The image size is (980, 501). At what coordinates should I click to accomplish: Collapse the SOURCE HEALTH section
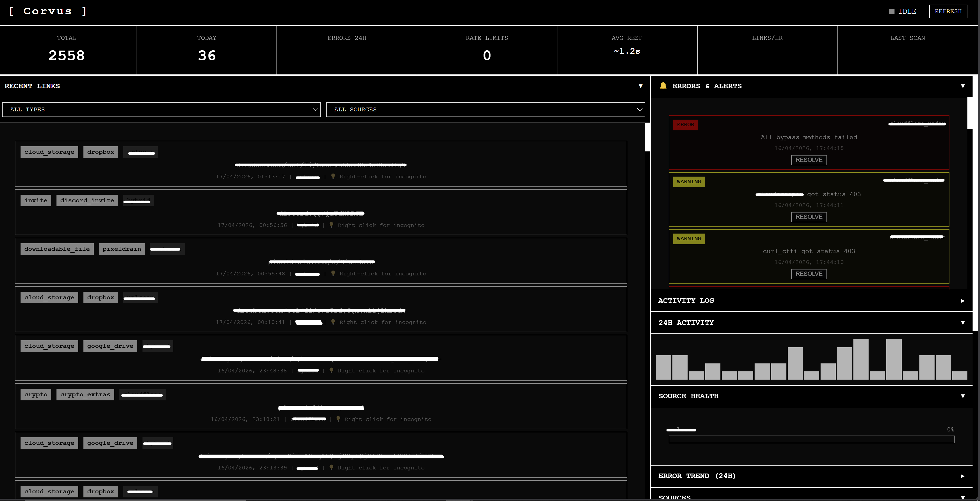812,396
